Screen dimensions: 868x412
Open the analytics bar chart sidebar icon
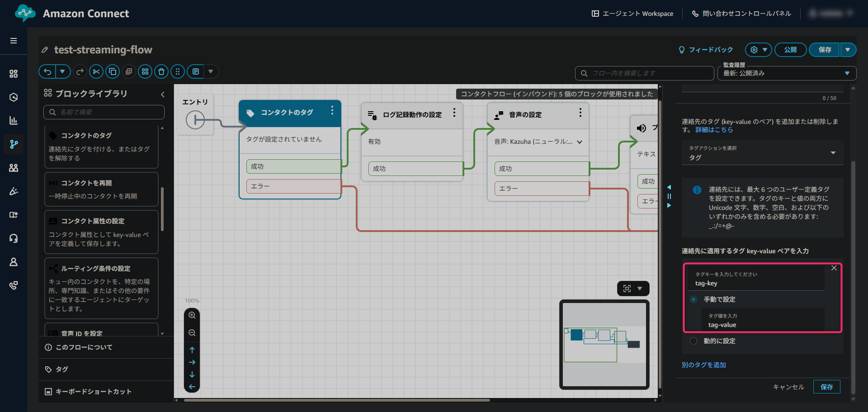pyautogui.click(x=14, y=120)
